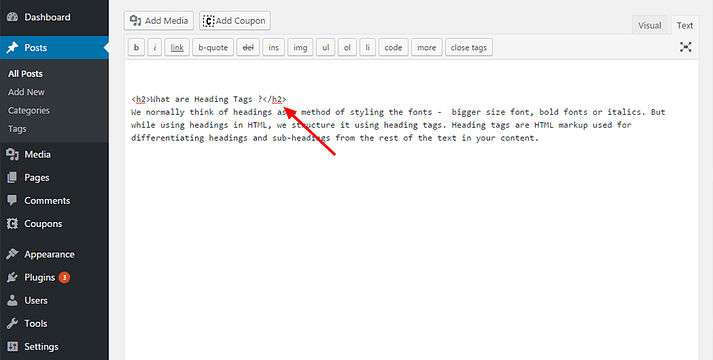Click the Tools wrench icon
Screen dimensions: 713x360
pyautogui.click(x=12, y=324)
